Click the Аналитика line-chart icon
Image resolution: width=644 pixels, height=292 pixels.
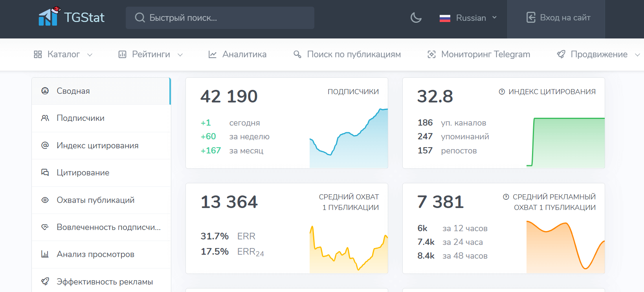coord(213,55)
